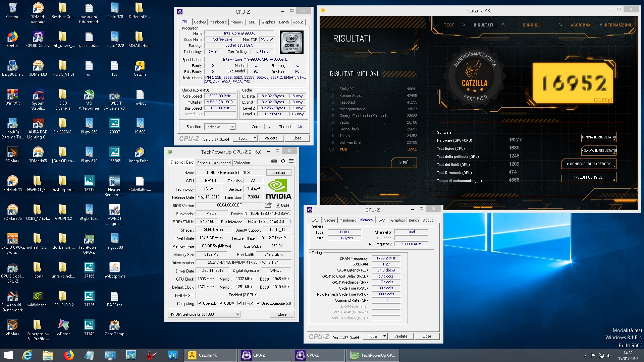644x362 pixels.
Task: Switch to the Sensors tab in GPU-Z
Action: pos(204,163)
